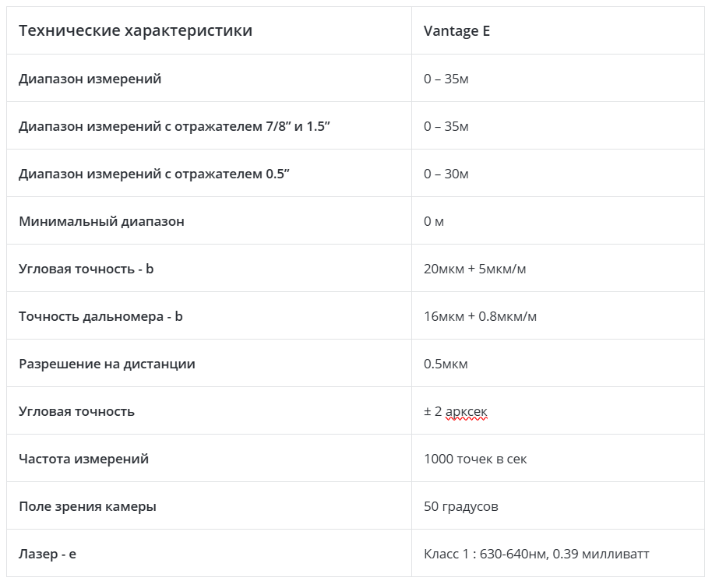Click the "Частота измерений" row label

[84, 459]
